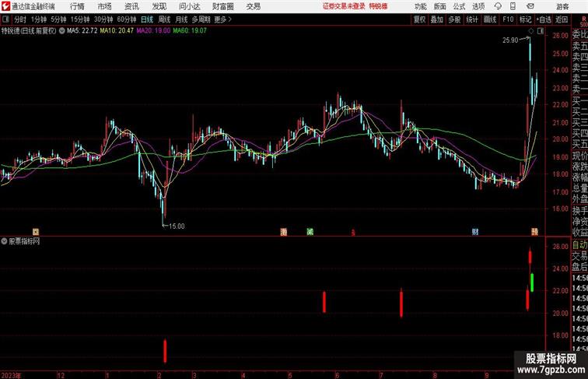
Task: Click the 通达信 app logo icon
Action: tap(5, 6)
